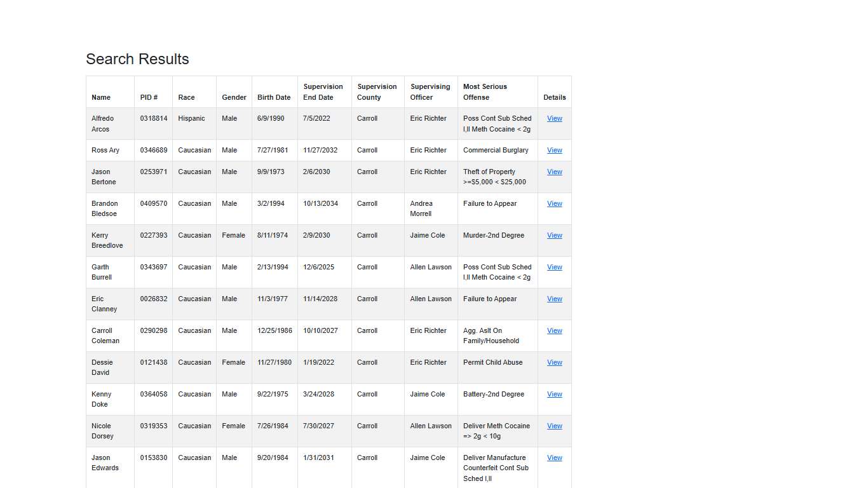This screenshot has height=488, width=868.
Task: View details for Kenny Doke
Action: click(554, 395)
